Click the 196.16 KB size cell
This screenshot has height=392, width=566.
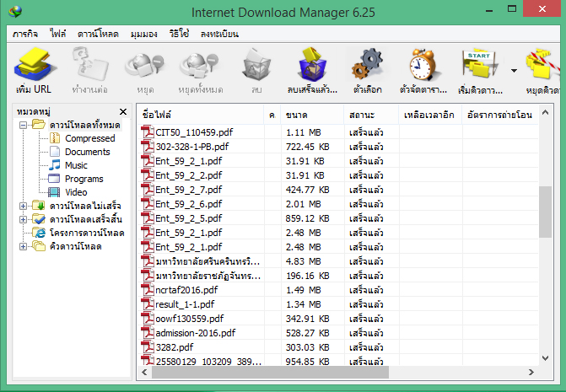pyautogui.click(x=308, y=276)
